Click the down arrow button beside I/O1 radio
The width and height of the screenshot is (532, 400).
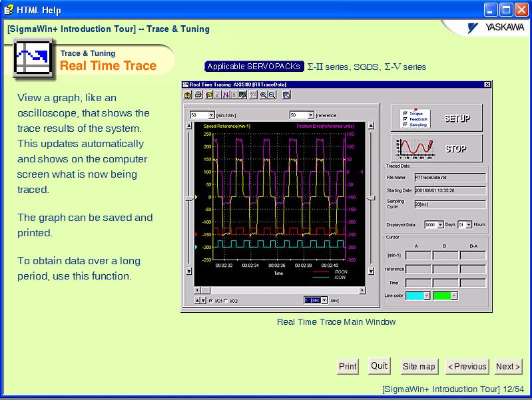point(203,300)
